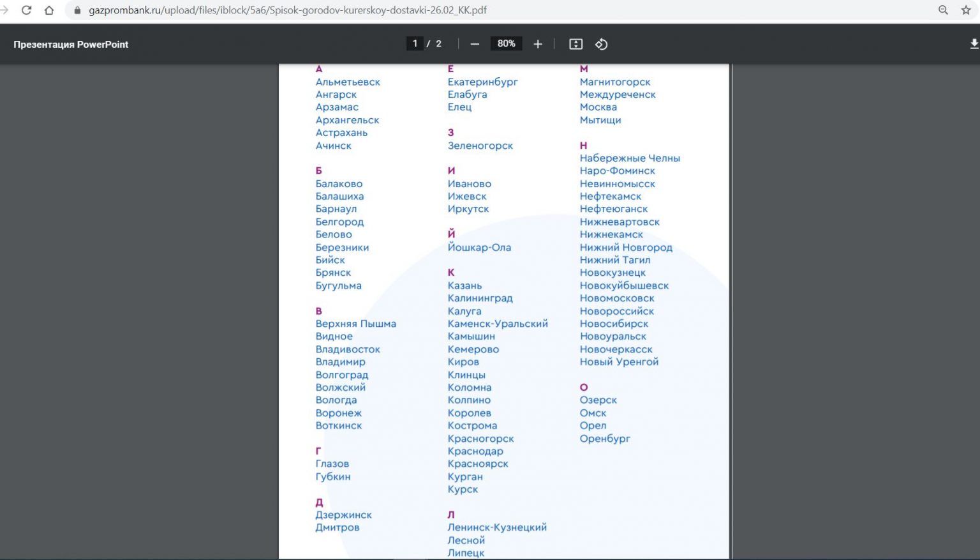Click the city Москва
This screenshot has height=560, width=980.
click(x=598, y=107)
